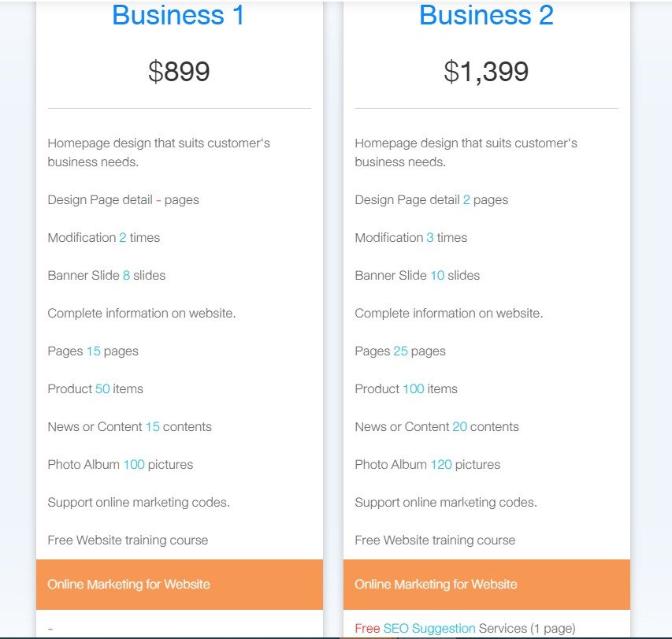The image size is (672, 639).
Task: Click Photo Album 120 pictures text
Action: (x=427, y=465)
